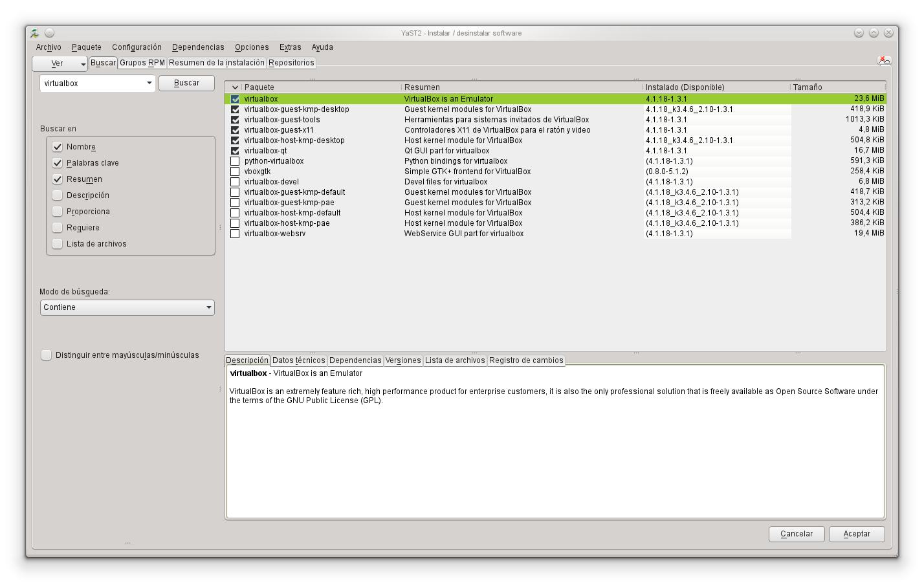Click summary 'Devel files for virtualbox'
This screenshot has width=924, height=583.
446,182
